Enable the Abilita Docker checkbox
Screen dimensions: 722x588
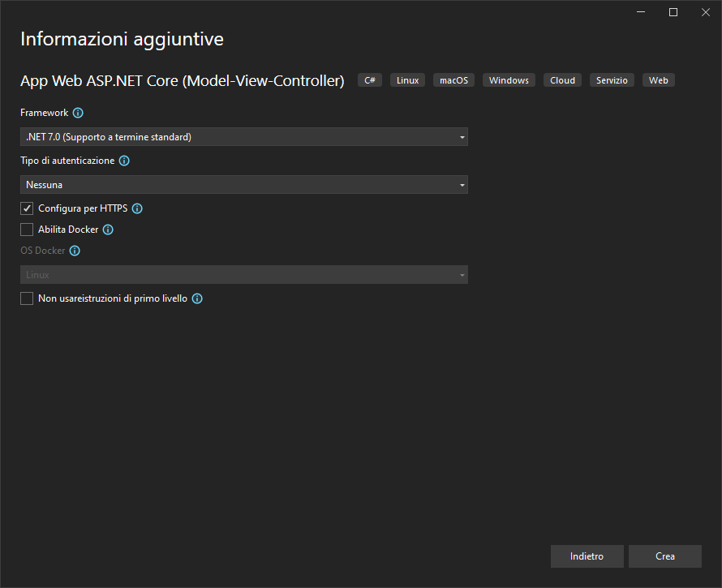pos(27,230)
